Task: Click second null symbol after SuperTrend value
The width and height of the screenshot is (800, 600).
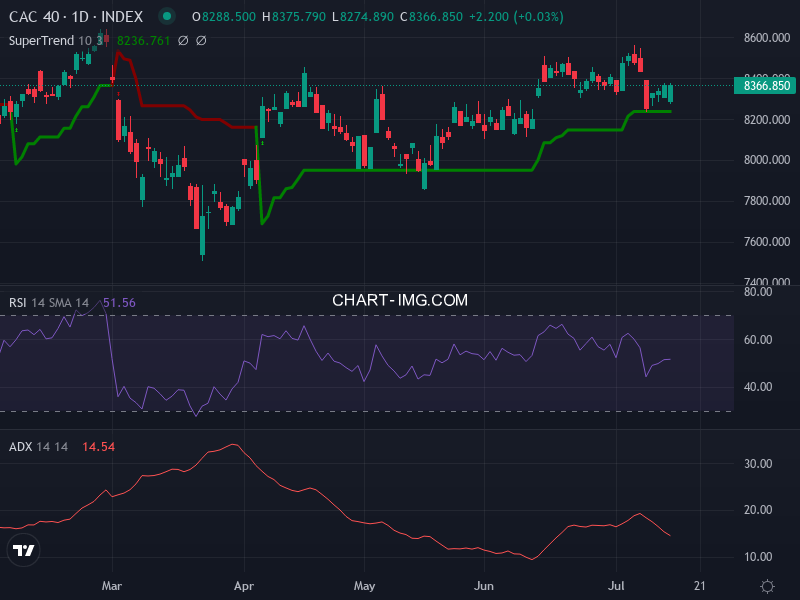Action: [x=201, y=40]
